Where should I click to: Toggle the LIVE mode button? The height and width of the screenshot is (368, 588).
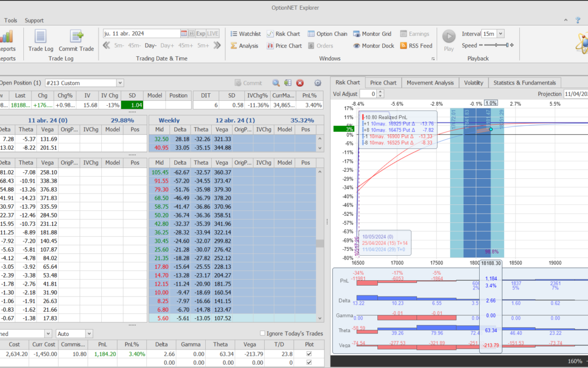pyautogui.click(x=213, y=33)
